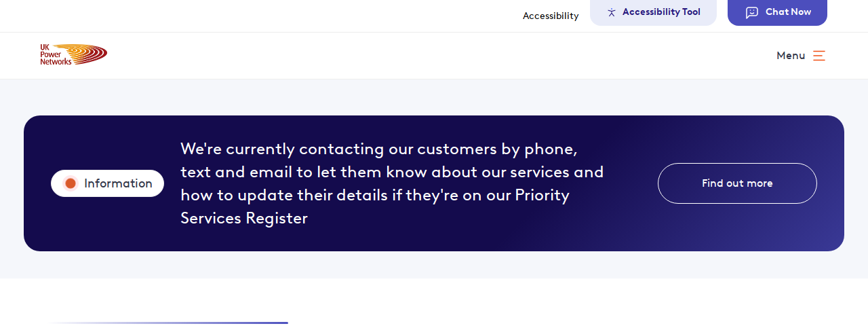The height and width of the screenshot is (326, 868).
Task: Click the orange swirl graphic in the logo
Action: tap(88, 54)
